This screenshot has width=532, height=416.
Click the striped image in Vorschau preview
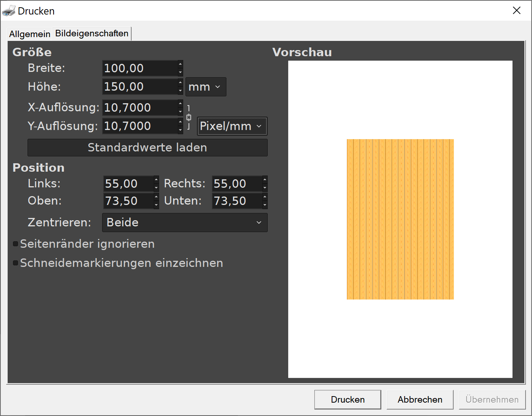[400, 219]
